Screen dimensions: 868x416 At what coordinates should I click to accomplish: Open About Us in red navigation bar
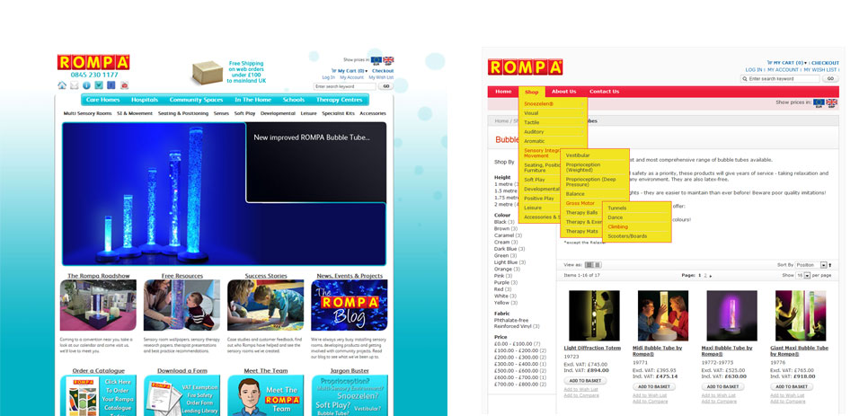[x=563, y=92]
